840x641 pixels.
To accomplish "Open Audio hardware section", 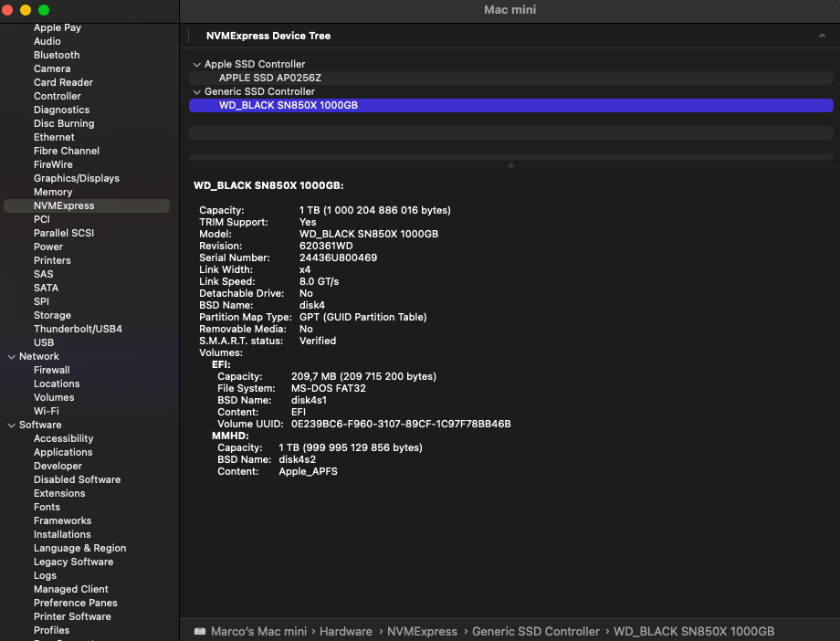I will tap(47, 41).
